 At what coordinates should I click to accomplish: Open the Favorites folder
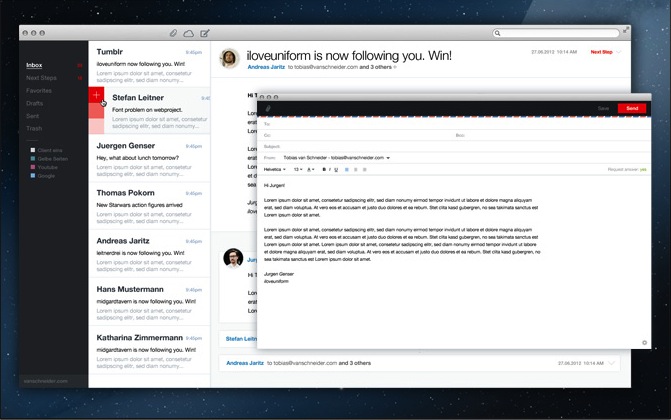point(39,91)
